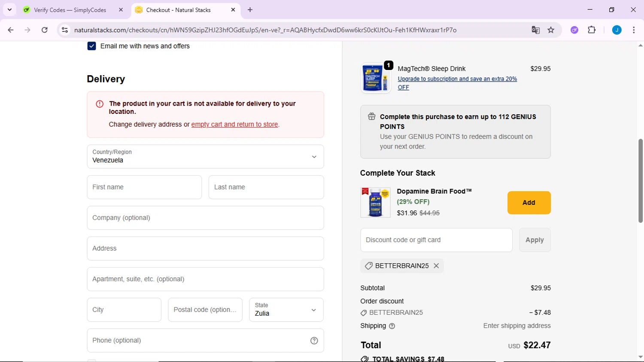Click the Apartment, suite, etc. field
This screenshot has width=644, height=362.
pyautogui.click(x=205, y=279)
